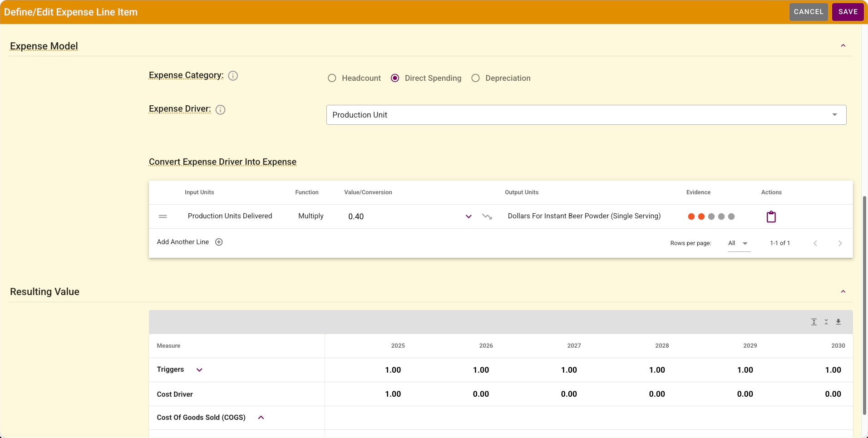Click the 2026 year column header
Screen dimensions: 868x438
tap(486, 346)
